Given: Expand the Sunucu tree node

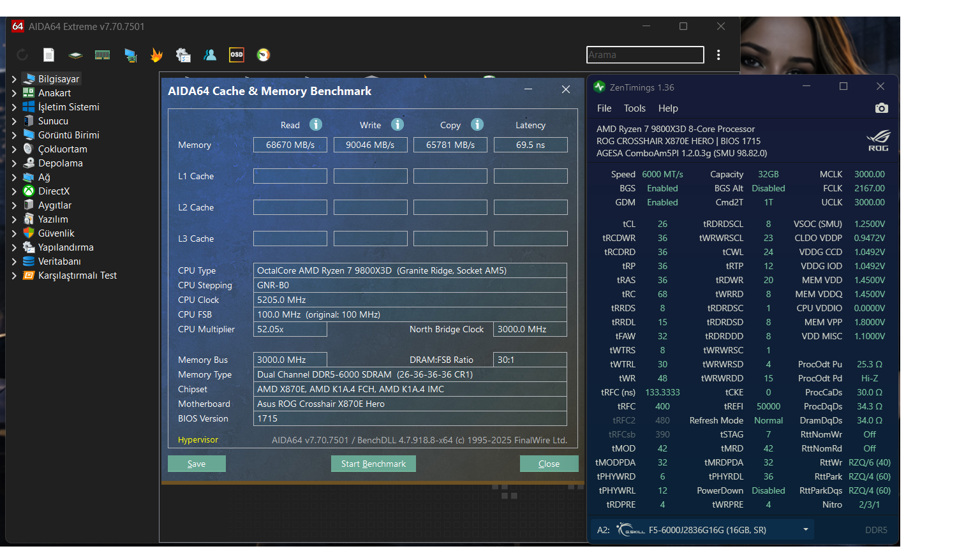Looking at the screenshot, I should [14, 121].
